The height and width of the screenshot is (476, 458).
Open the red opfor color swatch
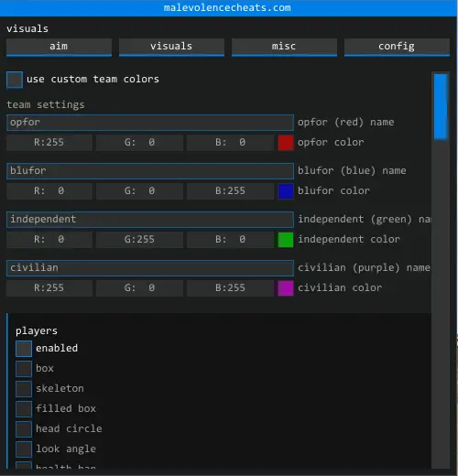286,143
